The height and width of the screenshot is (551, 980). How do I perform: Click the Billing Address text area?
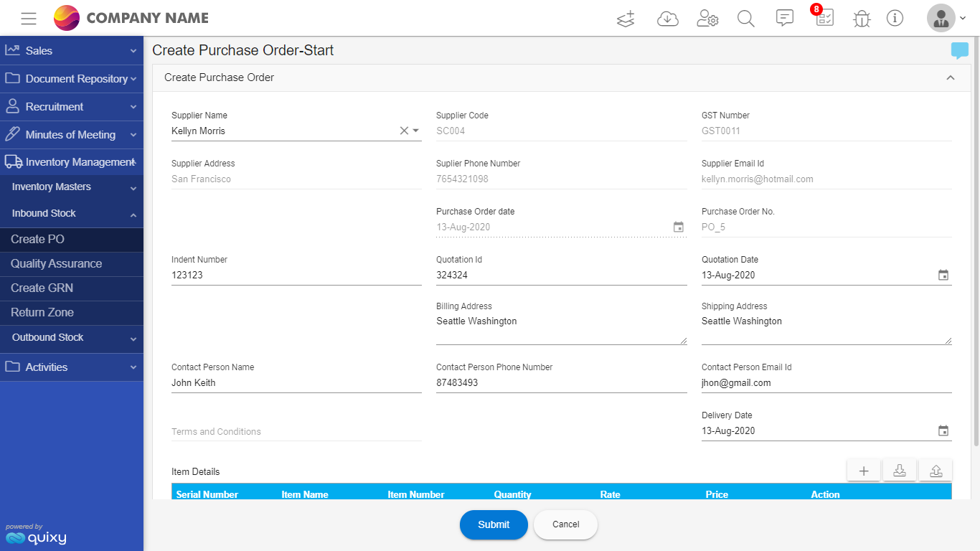pyautogui.click(x=561, y=329)
